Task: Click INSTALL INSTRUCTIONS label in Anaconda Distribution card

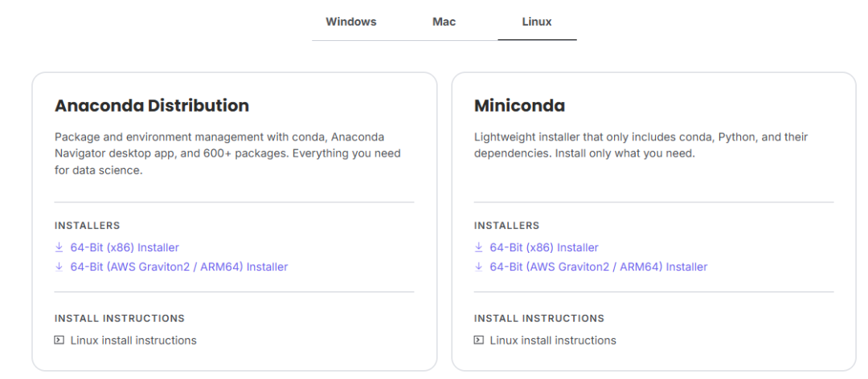Action: click(x=120, y=319)
